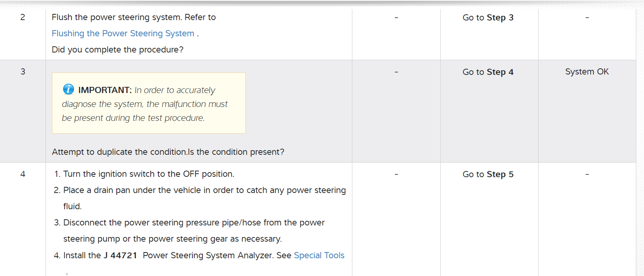The width and height of the screenshot is (644, 276).
Task: Click "Flush the power steering system. Refer to" text
Action: tap(134, 17)
